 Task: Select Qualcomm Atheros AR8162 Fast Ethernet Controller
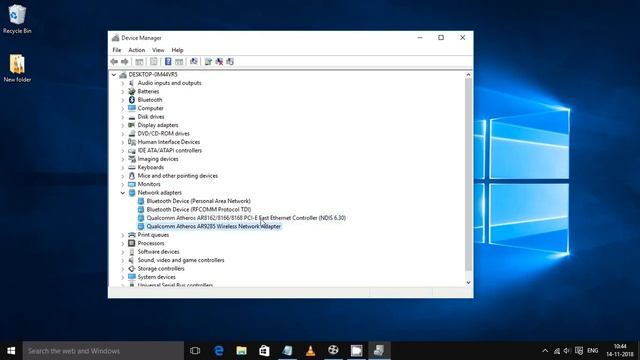246,218
